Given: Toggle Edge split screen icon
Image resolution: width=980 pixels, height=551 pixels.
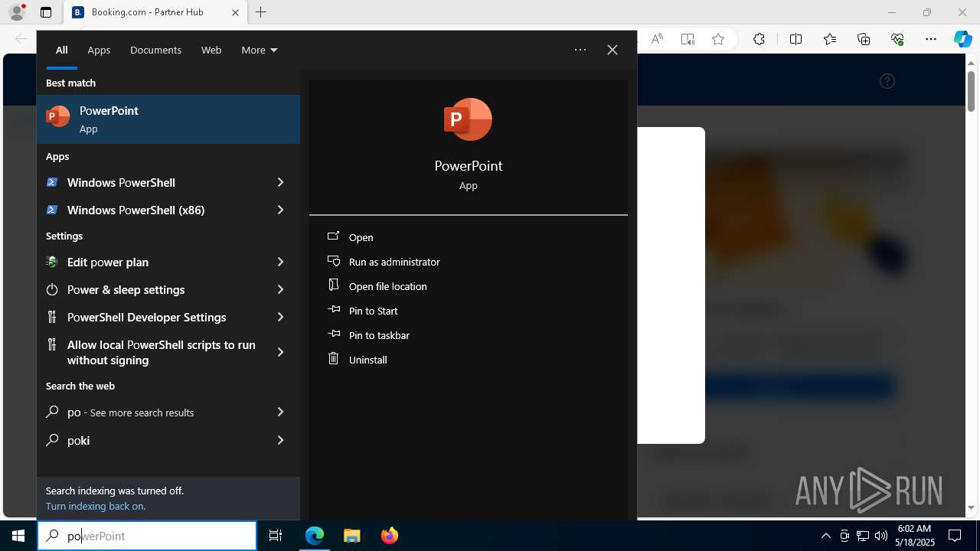Looking at the screenshot, I should pos(795,39).
